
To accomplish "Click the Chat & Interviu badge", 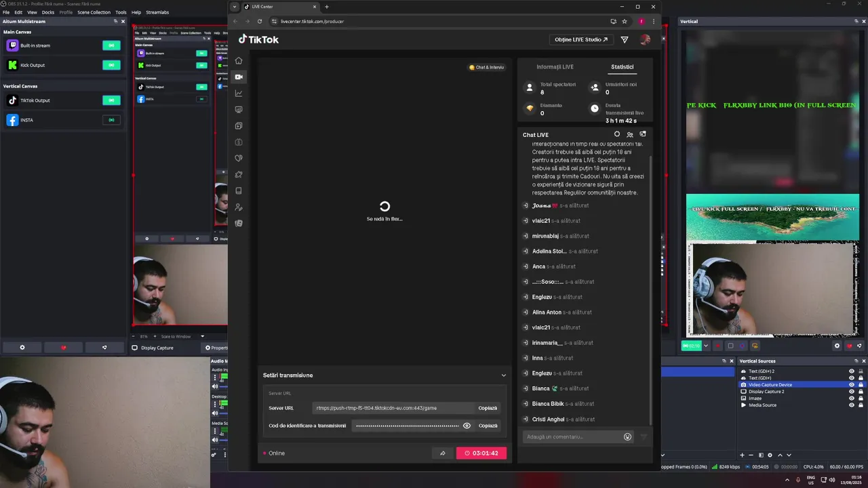I will pyautogui.click(x=487, y=67).
